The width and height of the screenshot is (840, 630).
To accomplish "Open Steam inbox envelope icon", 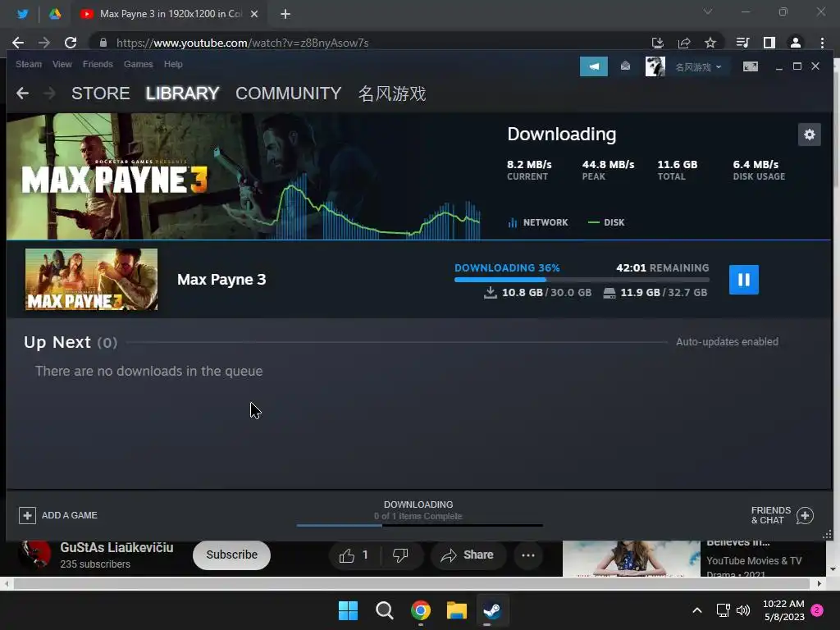I will click(625, 66).
